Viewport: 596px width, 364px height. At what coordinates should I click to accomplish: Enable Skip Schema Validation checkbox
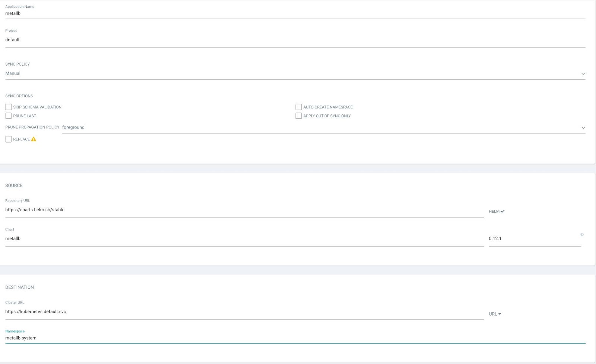tap(9, 107)
